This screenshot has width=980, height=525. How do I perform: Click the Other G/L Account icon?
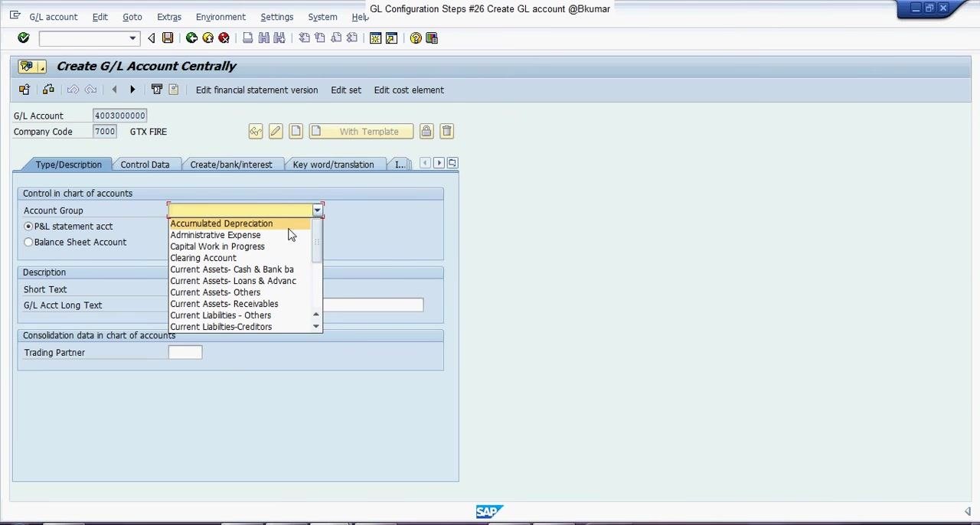[24, 90]
